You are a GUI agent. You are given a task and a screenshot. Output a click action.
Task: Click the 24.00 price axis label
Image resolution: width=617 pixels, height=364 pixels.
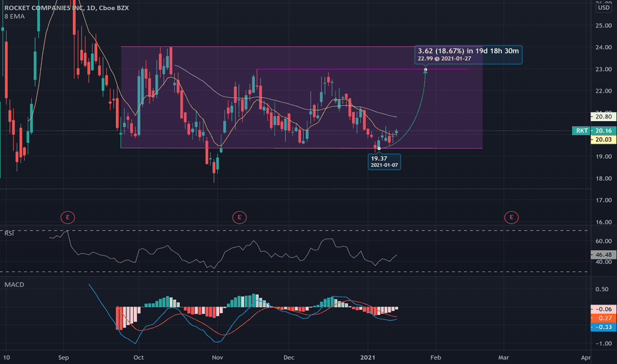(604, 47)
